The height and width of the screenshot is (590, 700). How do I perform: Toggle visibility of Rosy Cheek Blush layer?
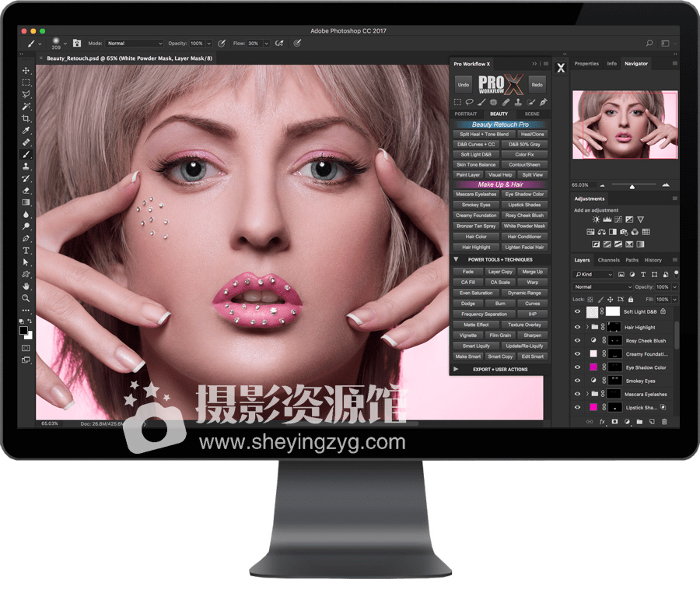[x=577, y=340]
